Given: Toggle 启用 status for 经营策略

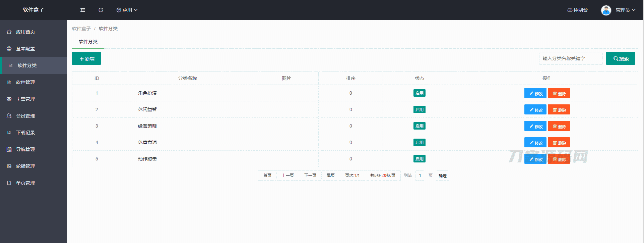Looking at the screenshot, I should (x=420, y=126).
